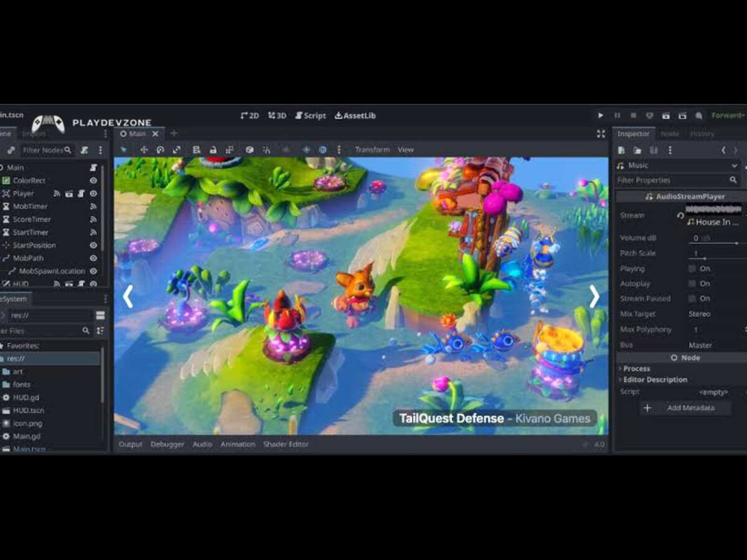Viewport: 747px width, 560px height.
Task: Open Player scene in editor clapperboard icon
Action: [69, 194]
